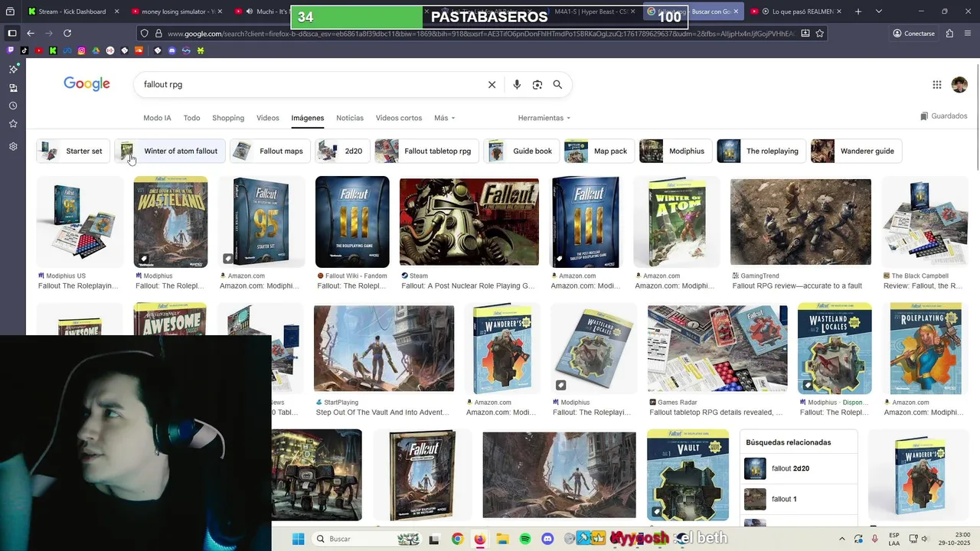Image resolution: width=980 pixels, height=551 pixels.
Task: Expand the Herramientas tools dropdown
Action: tap(544, 118)
